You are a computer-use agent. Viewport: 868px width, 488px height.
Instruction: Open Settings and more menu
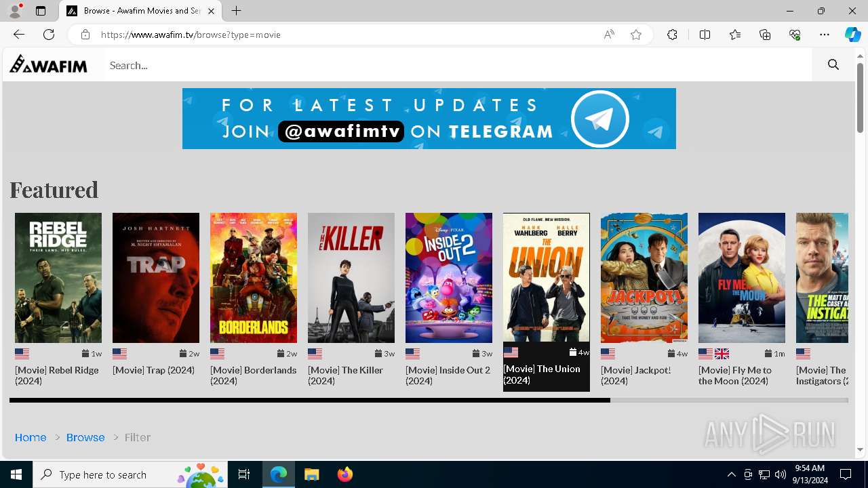click(825, 35)
